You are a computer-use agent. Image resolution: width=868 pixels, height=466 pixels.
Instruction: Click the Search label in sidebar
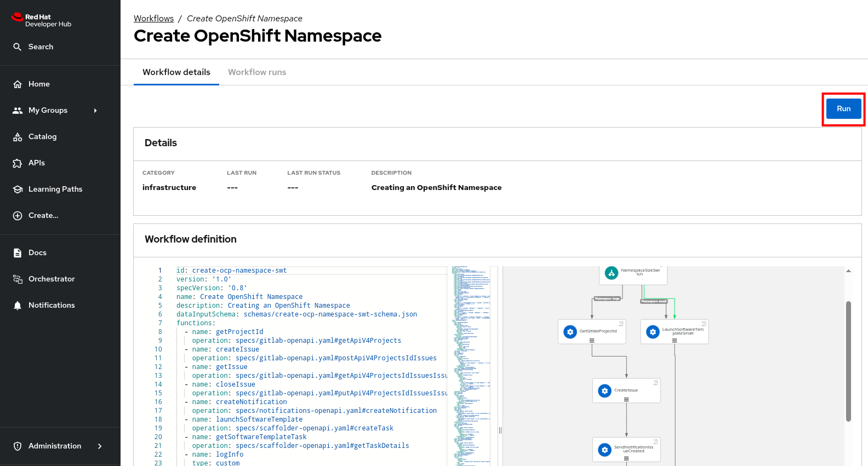coord(41,47)
